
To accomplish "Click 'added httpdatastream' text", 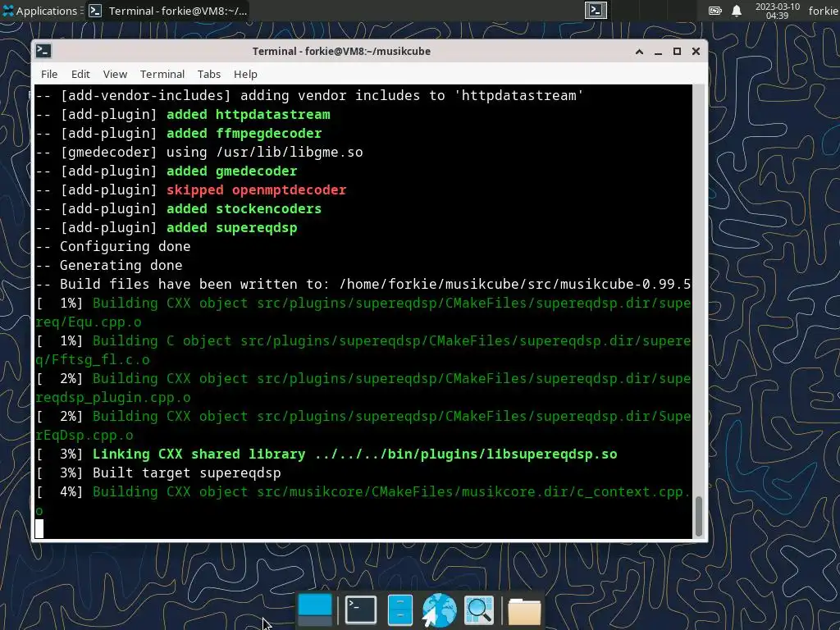I will (x=248, y=114).
